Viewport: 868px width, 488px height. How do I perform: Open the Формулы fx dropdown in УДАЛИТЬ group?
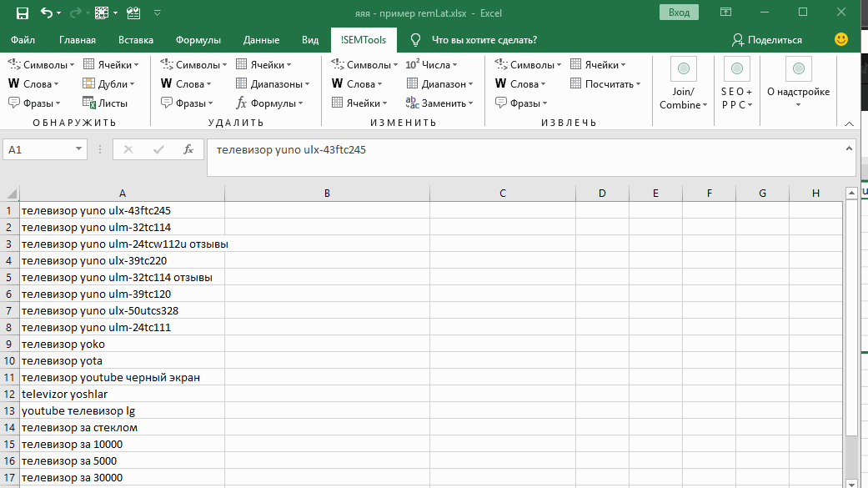(x=269, y=103)
